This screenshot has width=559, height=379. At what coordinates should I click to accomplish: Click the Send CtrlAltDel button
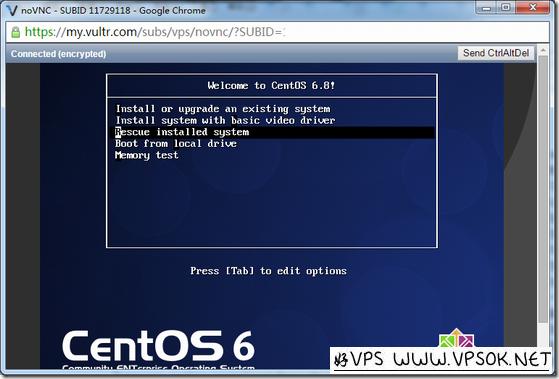(496, 53)
